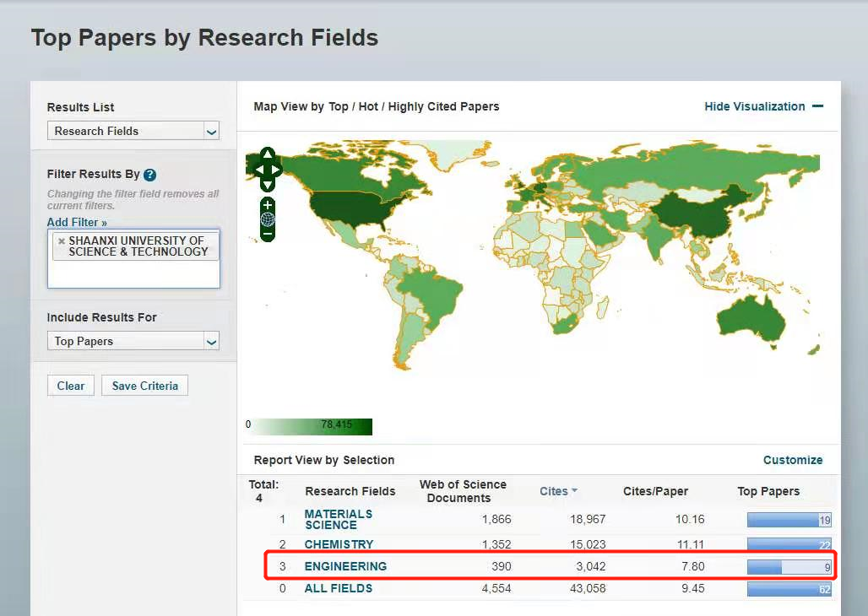Pan the map up with the arrow
Image resolution: width=868 pixels, height=616 pixels.
click(x=267, y=154)
